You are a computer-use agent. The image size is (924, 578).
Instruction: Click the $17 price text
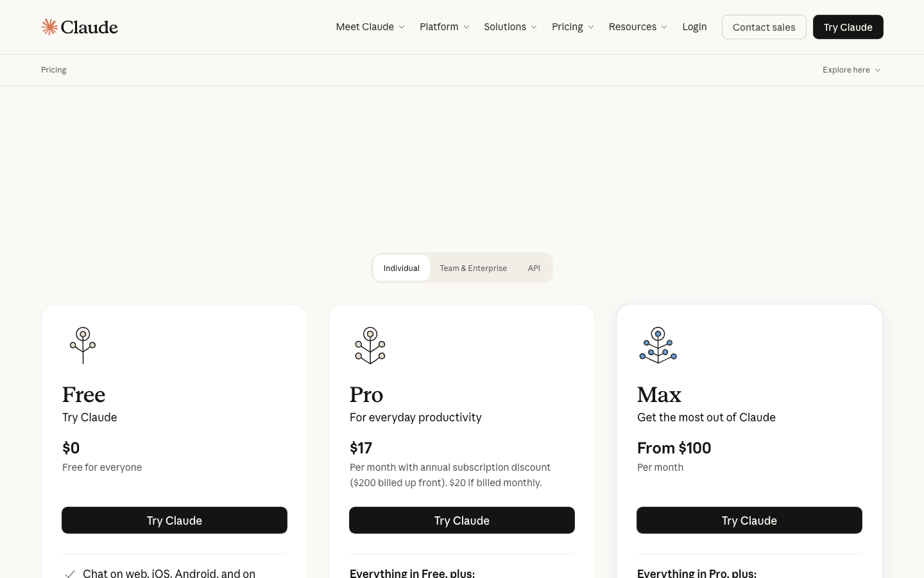(x=361, y=448)
